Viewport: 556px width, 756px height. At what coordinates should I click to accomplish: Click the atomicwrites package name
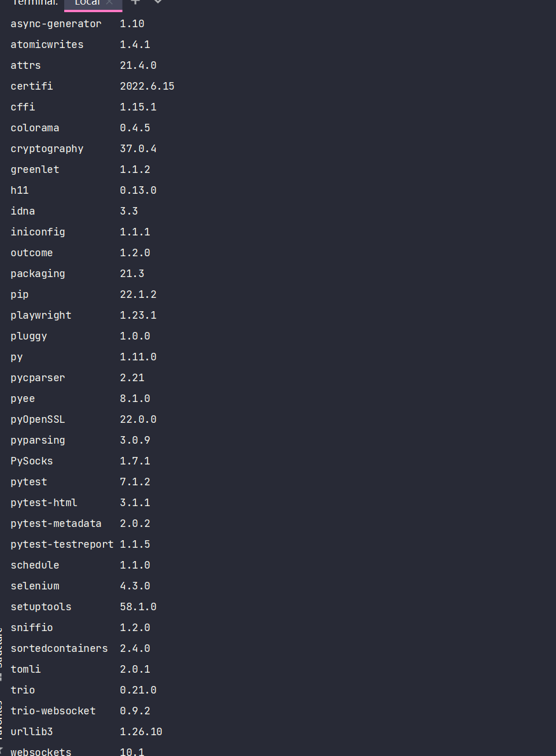pyautogui.click(x=47, y=45)
